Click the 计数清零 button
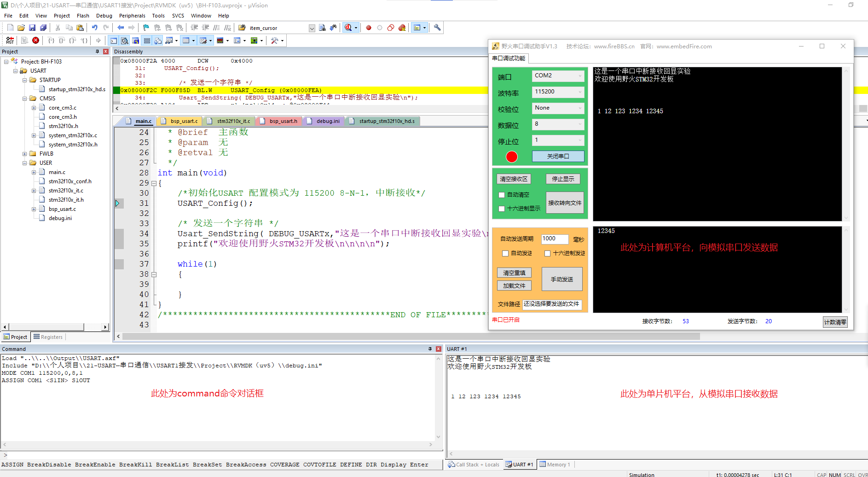 835,322
